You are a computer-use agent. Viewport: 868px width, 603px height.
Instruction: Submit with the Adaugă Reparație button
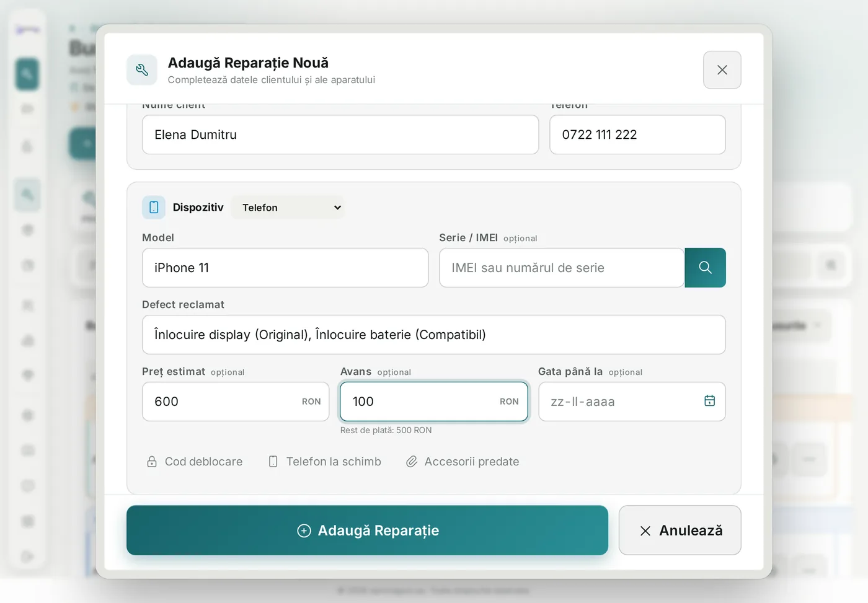(367, 530)
